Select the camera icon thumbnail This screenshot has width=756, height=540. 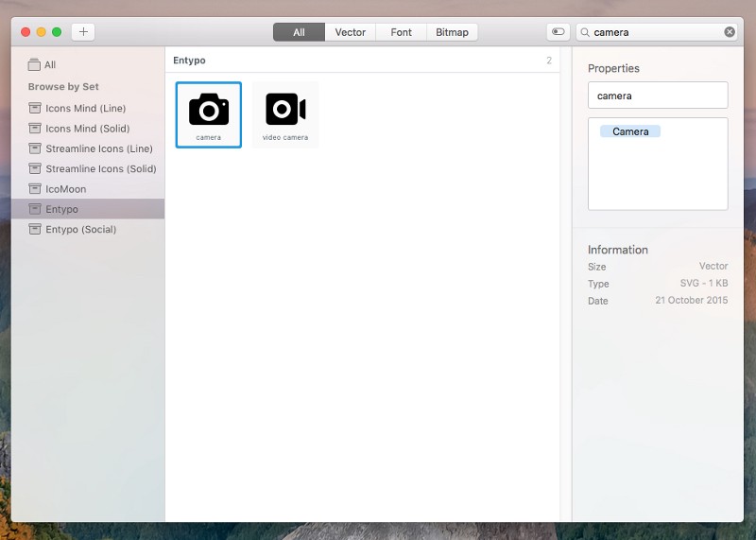coord(209,114)
